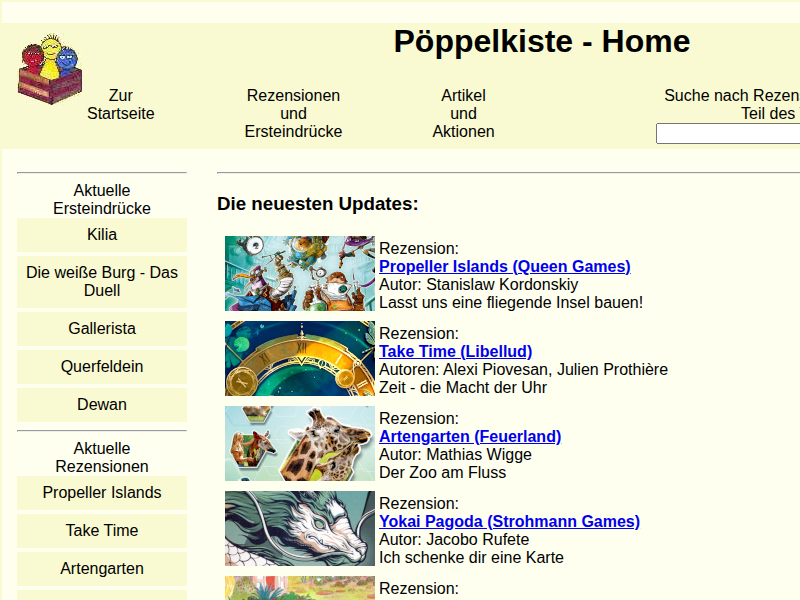Image resolution: width=800 pixels, height=600 pixels.
Task: Open Dewan sidebar entry
Action: (x=102, y=405)
